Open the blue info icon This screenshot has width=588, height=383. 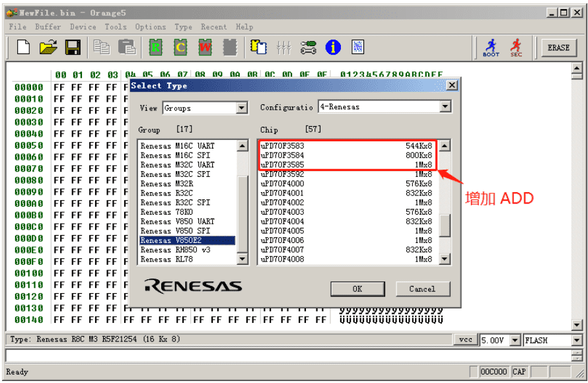[333, 48]
